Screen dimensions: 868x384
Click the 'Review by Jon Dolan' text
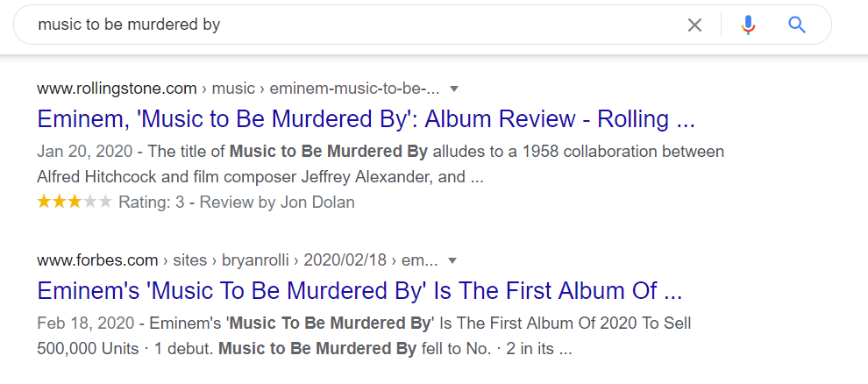[277, 203]
